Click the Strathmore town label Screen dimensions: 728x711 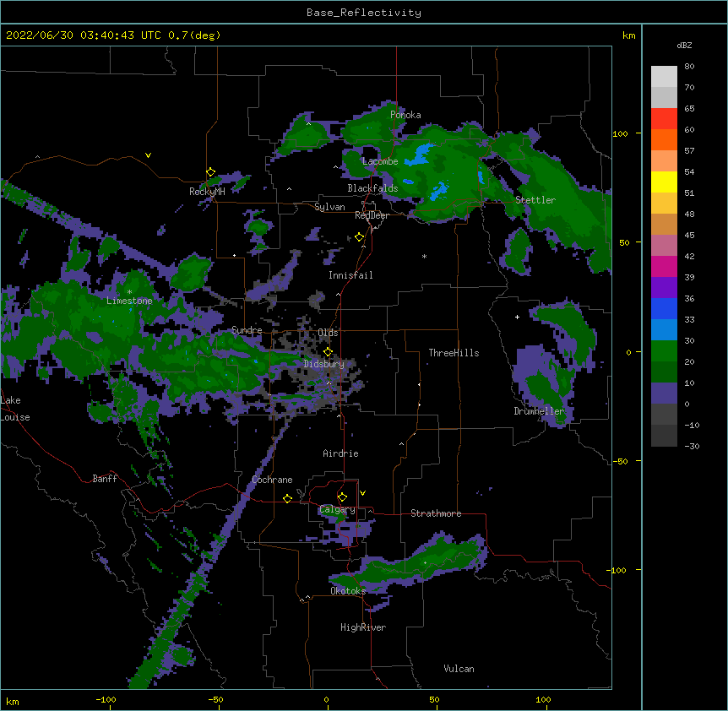tap(436, 513)
